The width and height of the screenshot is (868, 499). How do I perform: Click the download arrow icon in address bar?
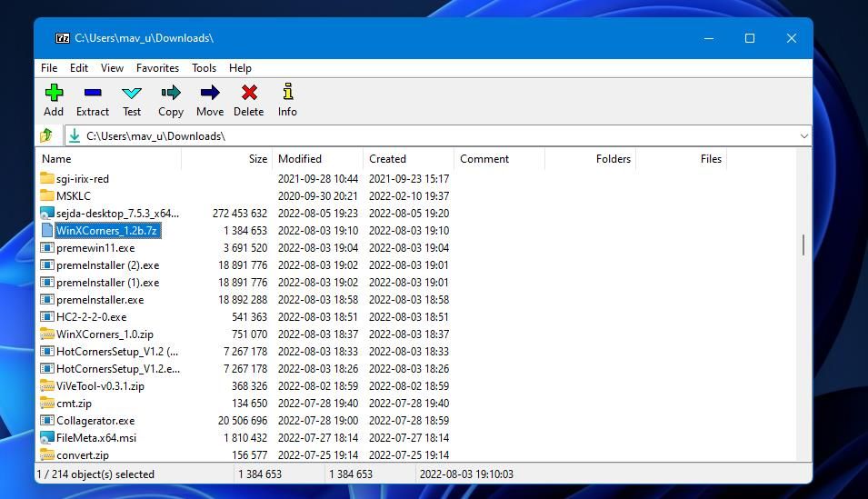click(x=75, y=135)
